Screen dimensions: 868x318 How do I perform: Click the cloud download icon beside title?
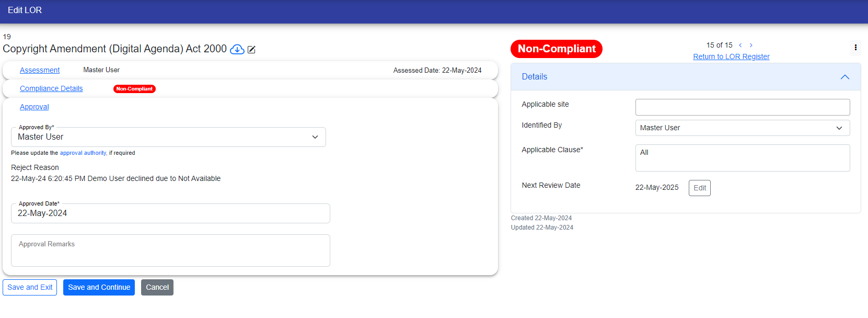coord(237,49)
